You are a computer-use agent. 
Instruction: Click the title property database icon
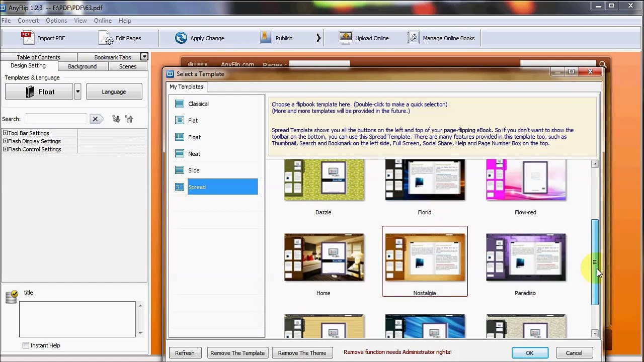pyautogui.click(x=12, y=297)
